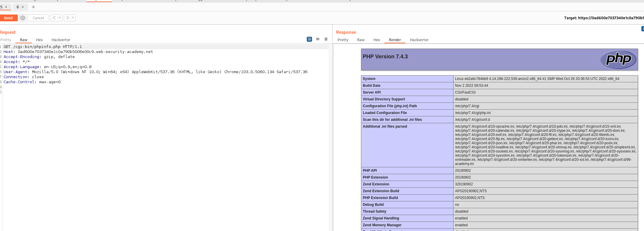This screenshot has width=644, height=231.
Task: Expand the forward history dropdown arrow
Action: tap(73, 18)
